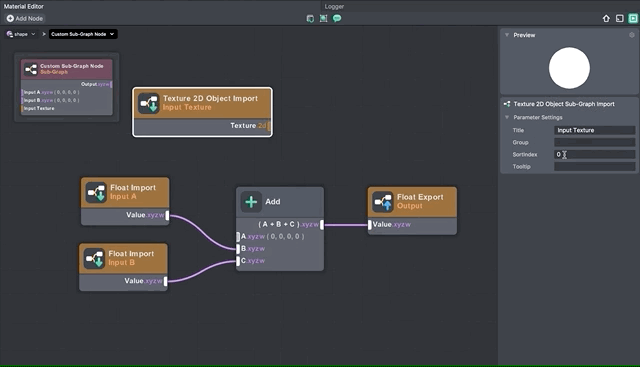Select the Logger tab

(334, 7)
